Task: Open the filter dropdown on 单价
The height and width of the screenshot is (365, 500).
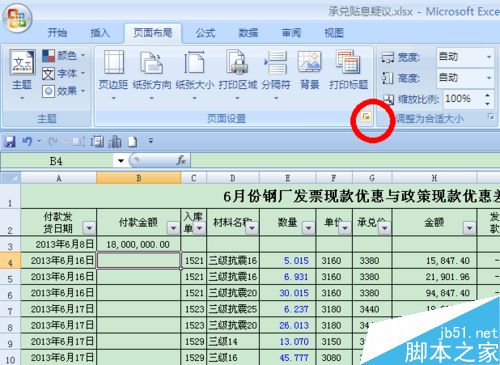Action: (345, 228)
